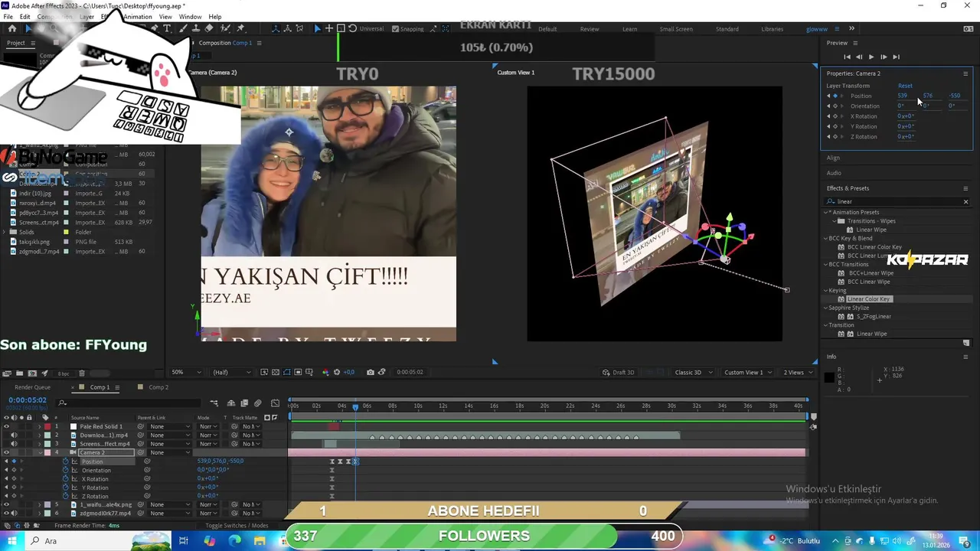980x551 pixels.
Task: Jump to last frame in Preview
Action: 896,57
